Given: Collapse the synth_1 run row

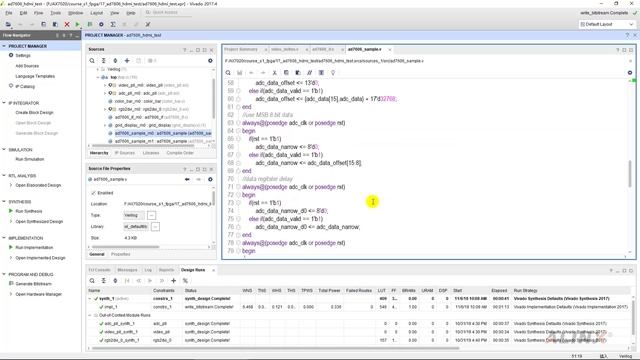Looking at the screenshot, I should pyautogui.click(x=90, y=299).
